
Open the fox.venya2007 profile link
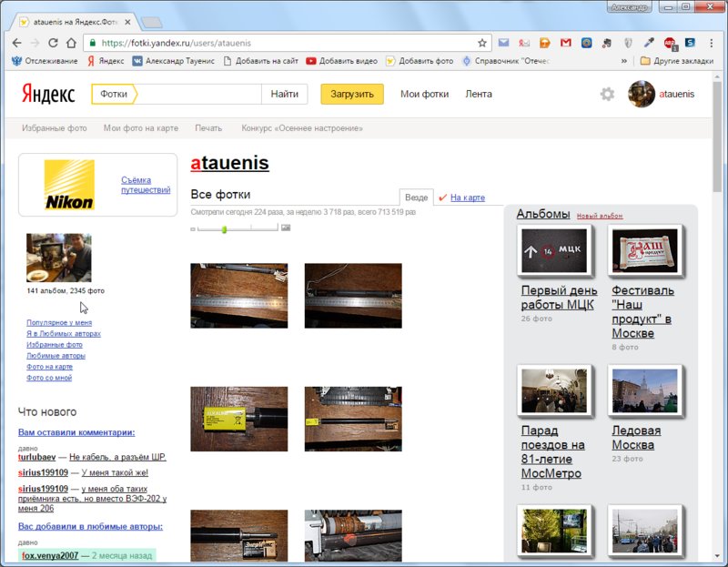50,555
